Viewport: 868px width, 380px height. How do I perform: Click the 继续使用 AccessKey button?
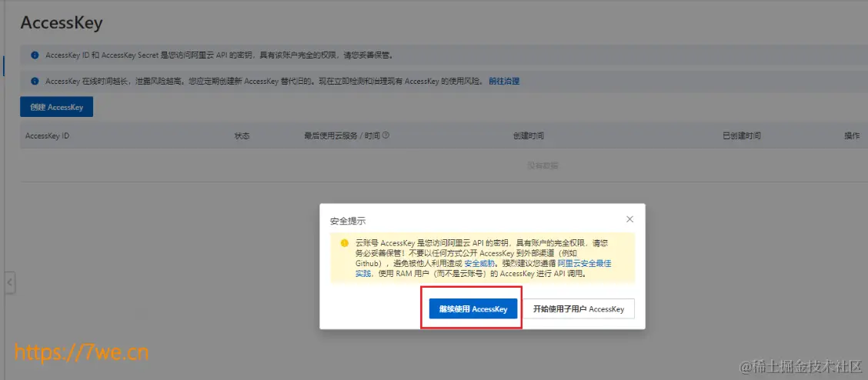point(472,309)
